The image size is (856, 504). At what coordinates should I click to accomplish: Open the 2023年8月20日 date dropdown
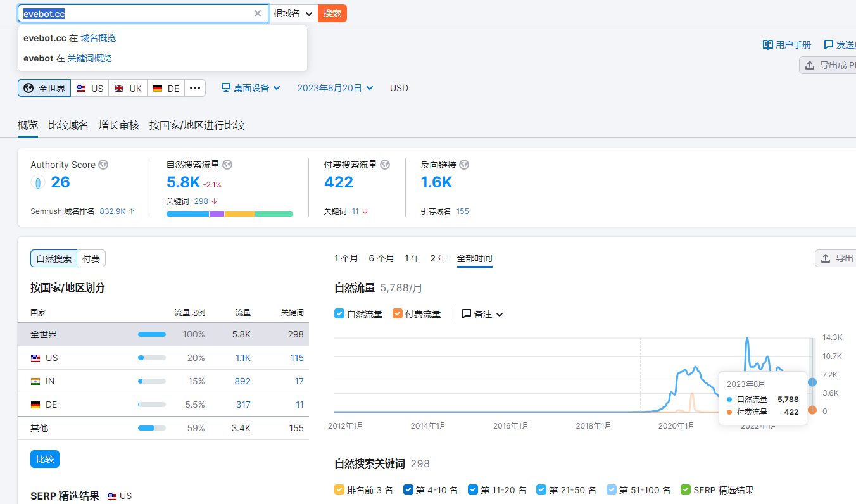click(336, 88)
